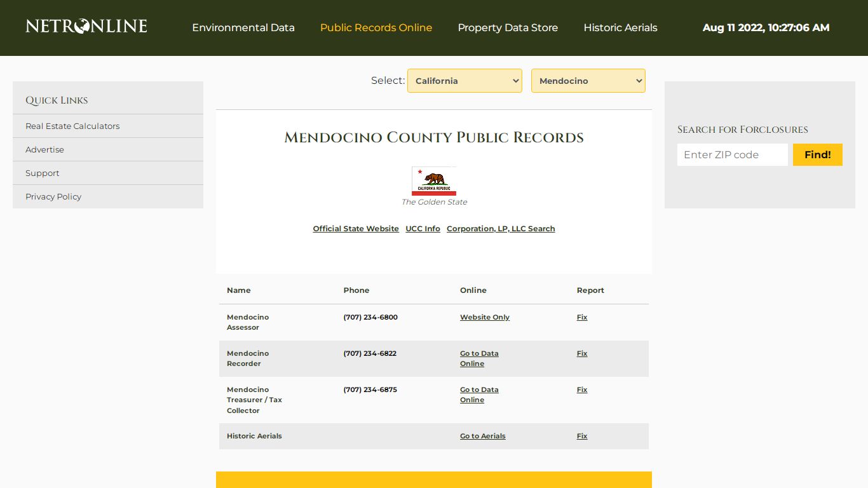Expand the Mendocino county dropdown
The image size is (868, 488).
[x=588, y=81]
